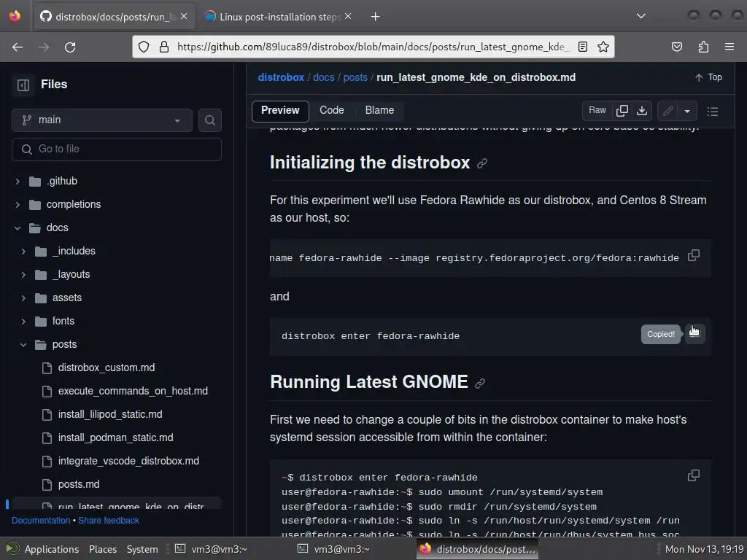Image resolution: width=747 pixels, height=560 pixels.
Task: Follow the distrobox breadcrumb link
Action: point(281,77)
